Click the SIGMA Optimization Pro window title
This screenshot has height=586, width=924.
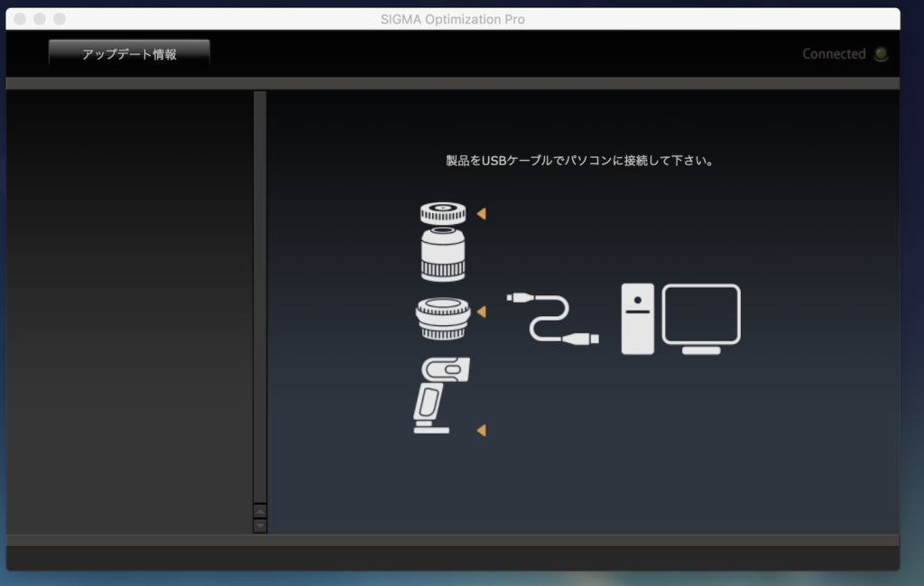pos(453,20)
